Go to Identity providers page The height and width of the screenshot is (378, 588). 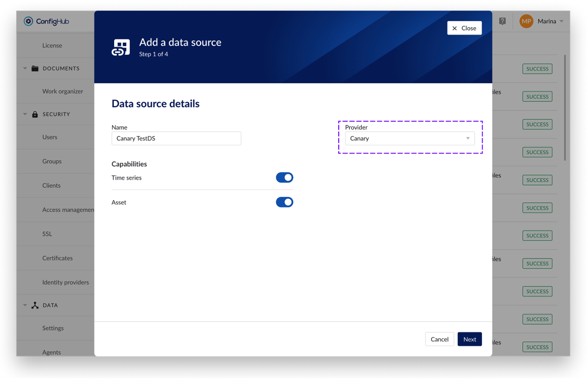click(x=66, y=282)
